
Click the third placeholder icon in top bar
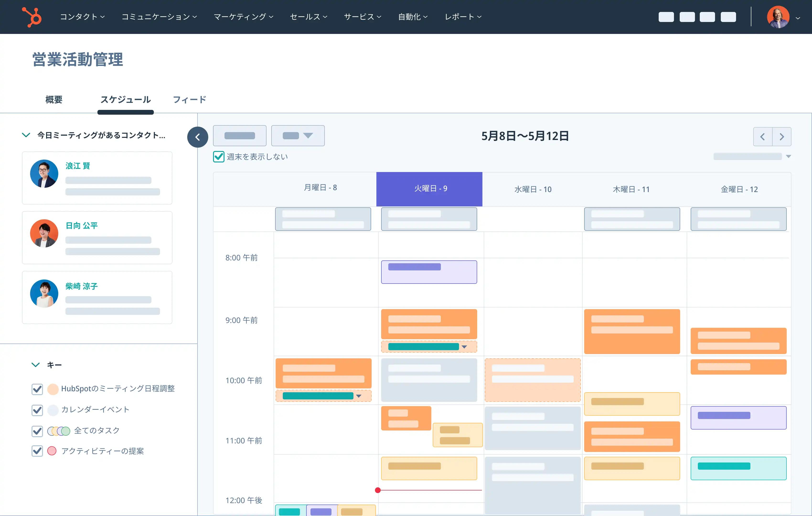click(x=707, y=17)
